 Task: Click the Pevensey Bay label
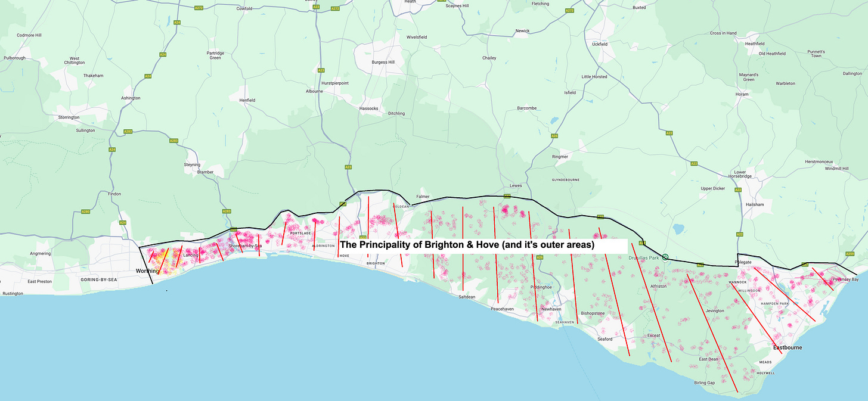click(847, 279)
